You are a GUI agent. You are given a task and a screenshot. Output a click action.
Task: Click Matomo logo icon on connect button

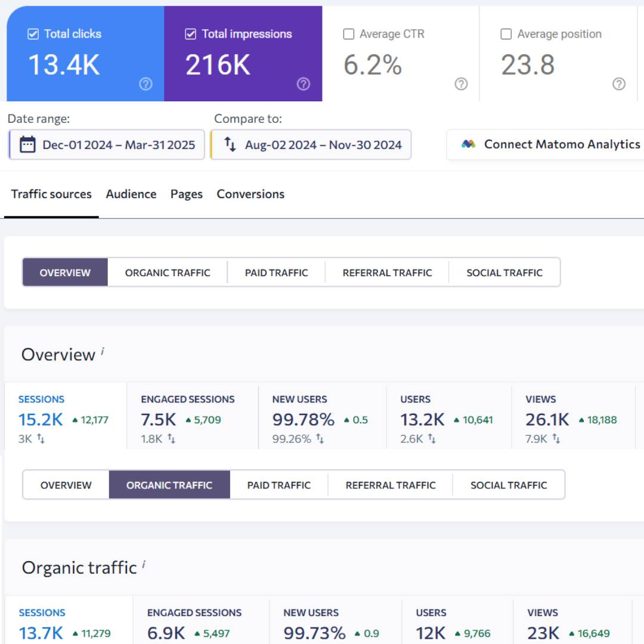(468, 144)
